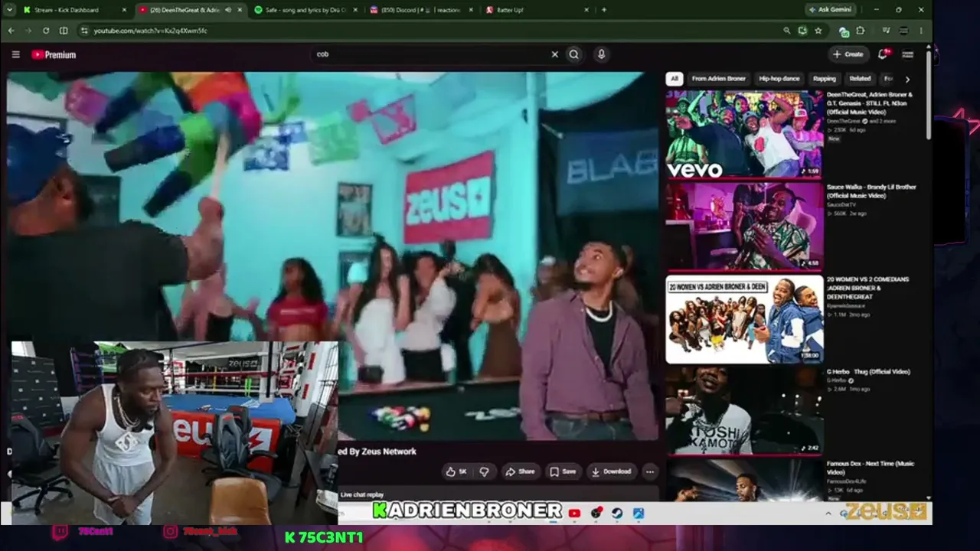This screenshot has height=551, width=980.
Task: Close the Kick Dashboard tab
Action: tap(125, 10)
